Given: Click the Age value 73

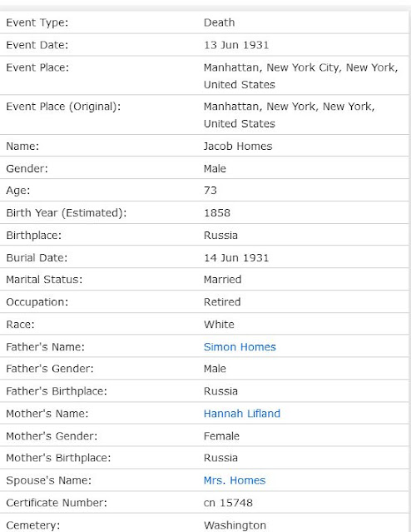Looking at the screenshot, I should [210, 191].
